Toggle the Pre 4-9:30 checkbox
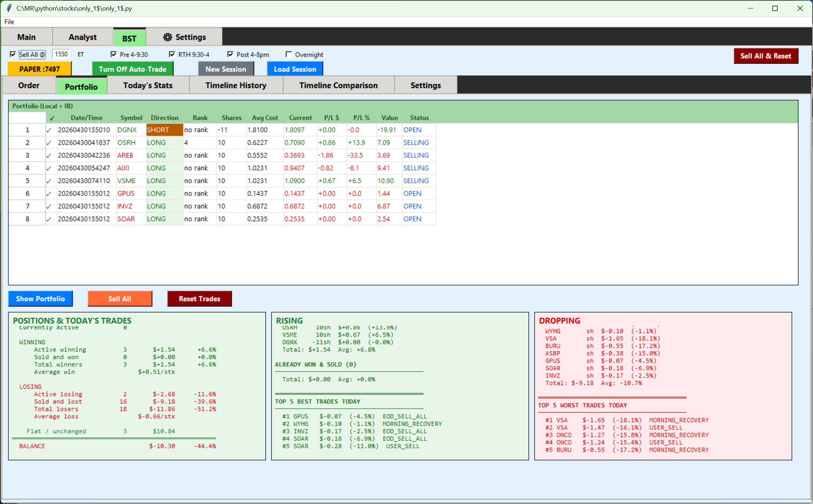Image resolution: width=813 pixels, height=504 pixels. (114, 54)
